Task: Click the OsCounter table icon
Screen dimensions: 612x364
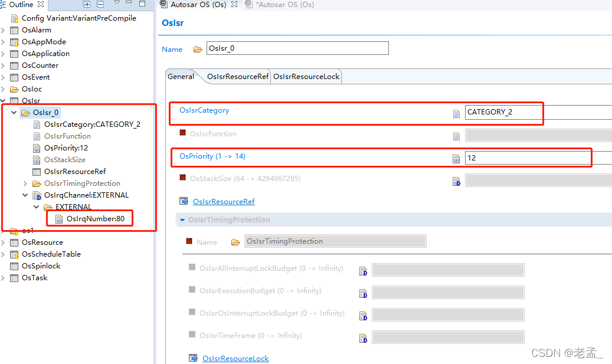Action: pos(14,65)
